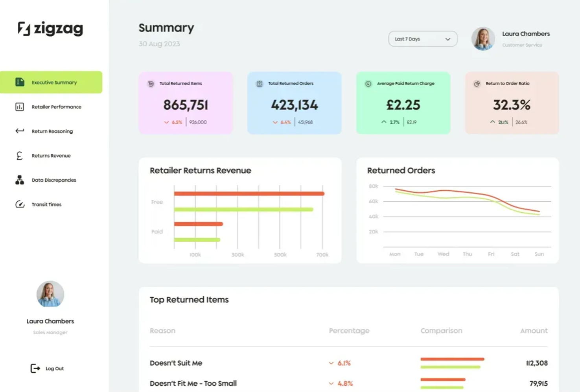Click the Transit Times clock icon
The width and height of the screenshot is (580, 392).
[19, 204]
